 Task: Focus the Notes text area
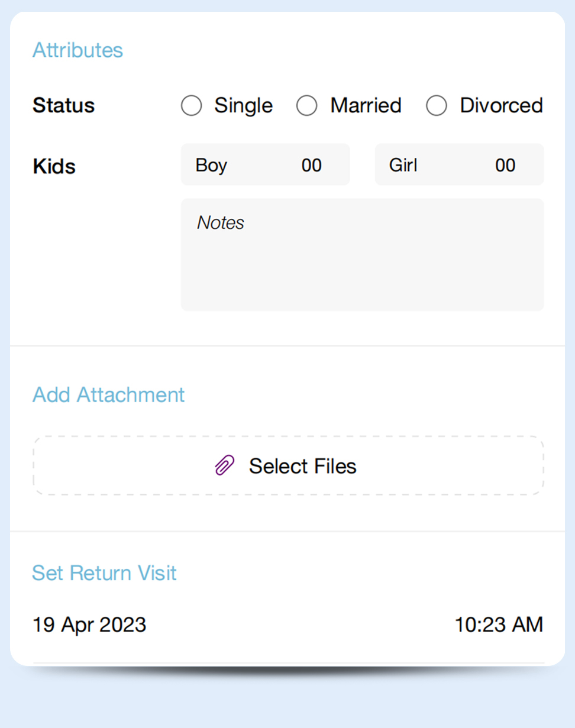(362, 260)
